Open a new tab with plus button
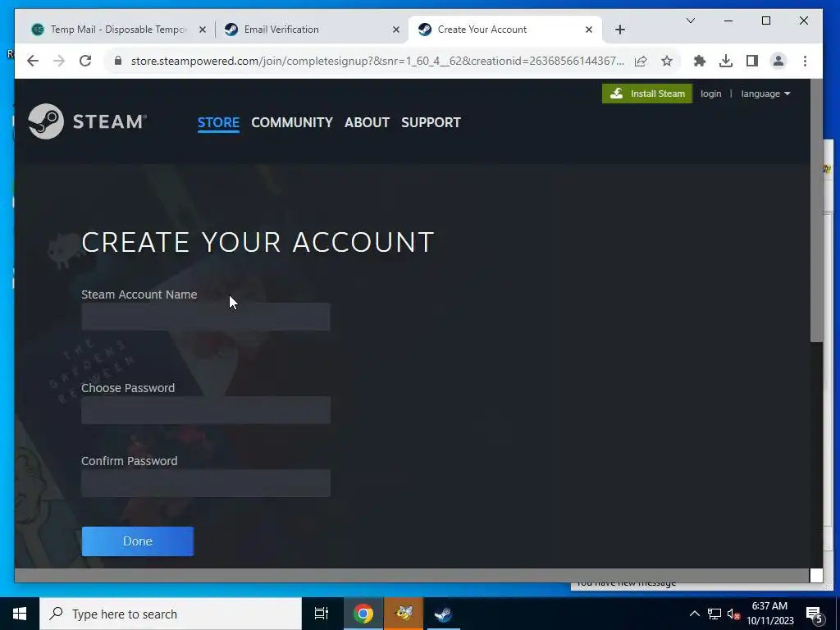Viewport: 840px width, 630px height. coord(620,30)
